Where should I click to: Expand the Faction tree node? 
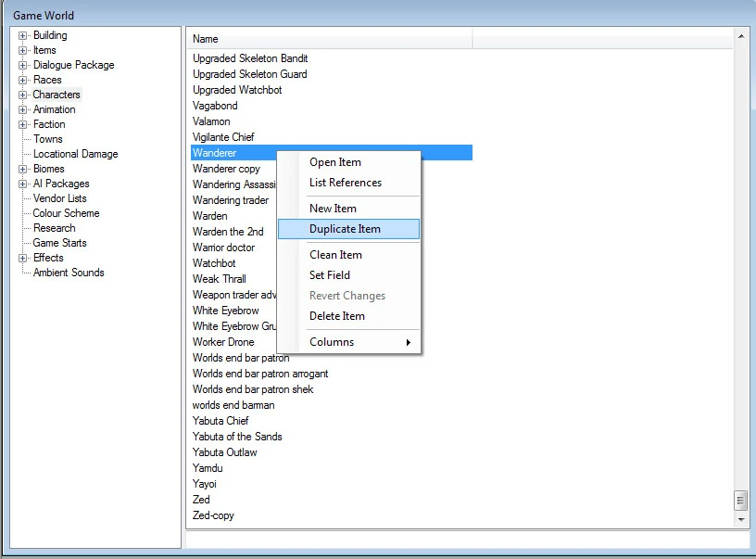(x=22, y=125)
